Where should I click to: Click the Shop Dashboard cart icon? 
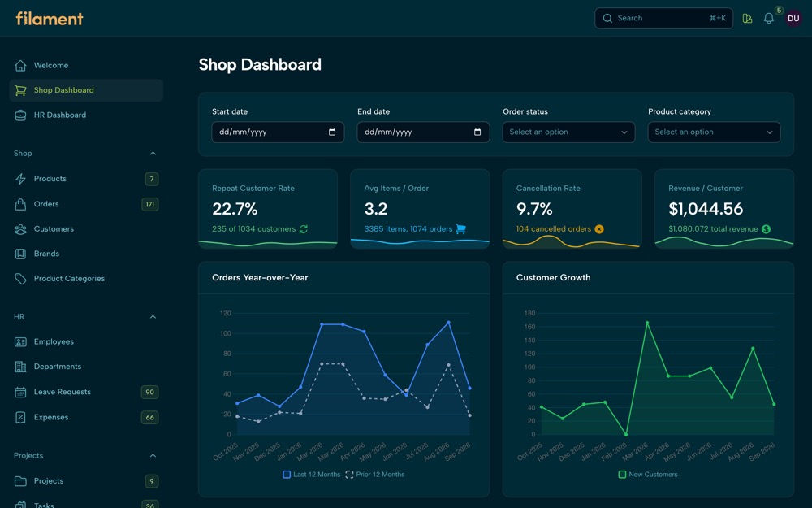point(20,90)
